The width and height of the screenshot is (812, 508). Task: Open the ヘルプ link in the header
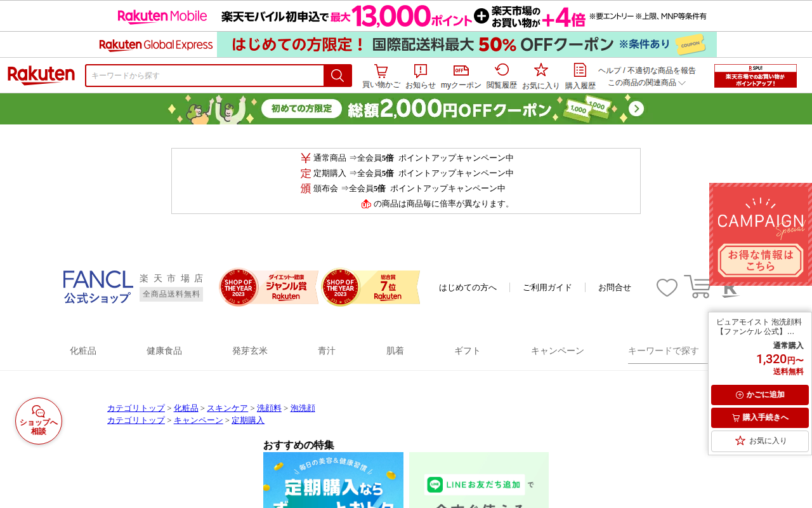pyautogui.click(x=610, y=70)
